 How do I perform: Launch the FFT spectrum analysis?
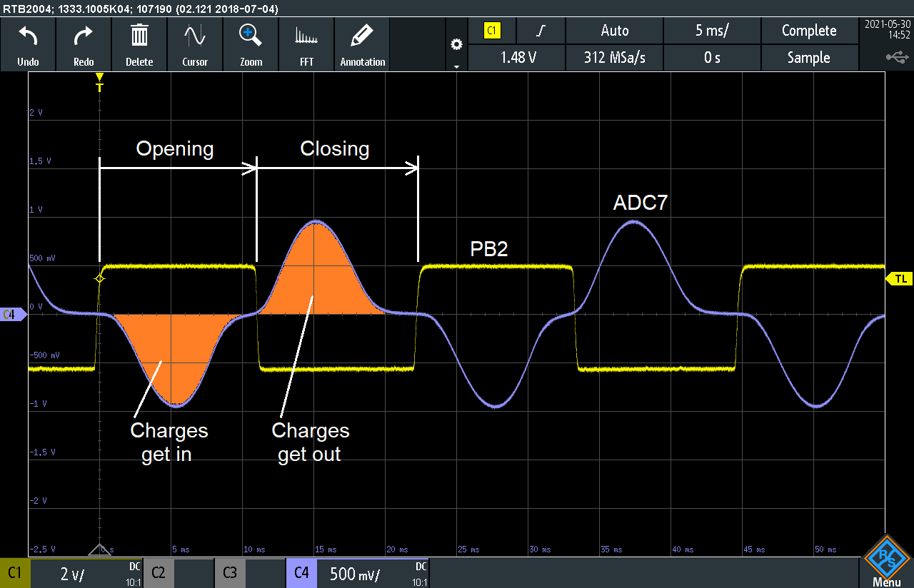(x=306, y=44)
